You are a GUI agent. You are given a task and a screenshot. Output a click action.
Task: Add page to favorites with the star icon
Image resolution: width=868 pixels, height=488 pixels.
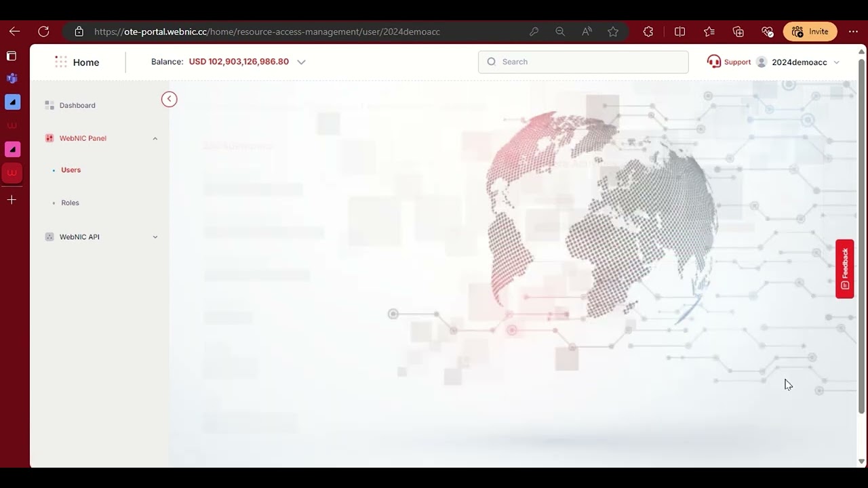(613, 31)
